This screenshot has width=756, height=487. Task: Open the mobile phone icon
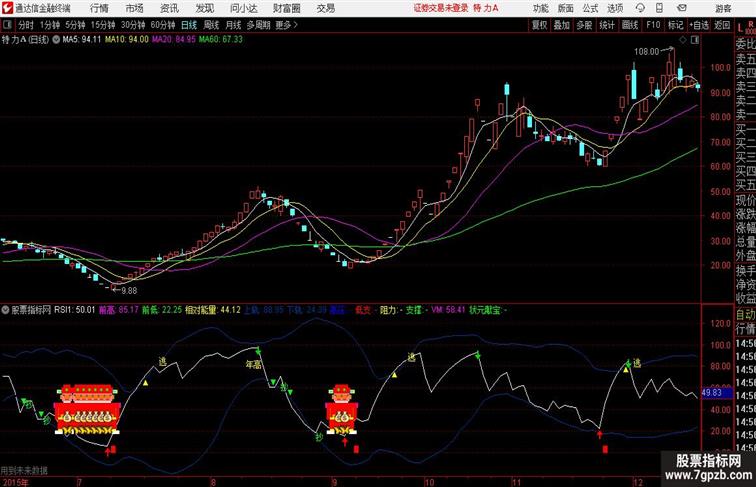click(x=659, y=8)
